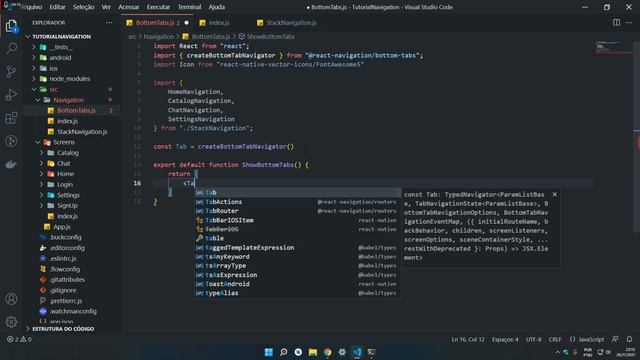640x360 pixels.
Task: Open the Seleção menu
Action: tap(83, 7)
